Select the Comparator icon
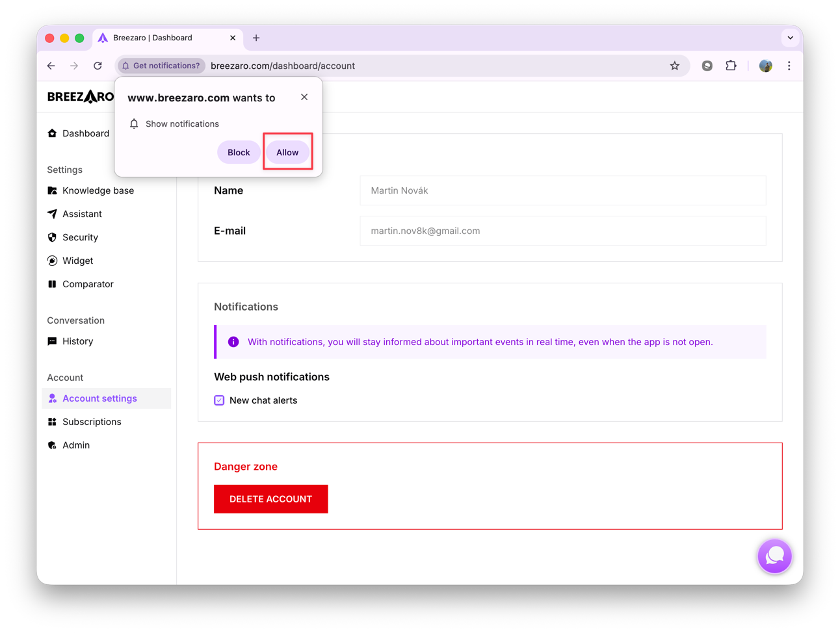Image resolution: width=840 pixels, height=633 pixels. pyautogui.click(x=52, y=284)
